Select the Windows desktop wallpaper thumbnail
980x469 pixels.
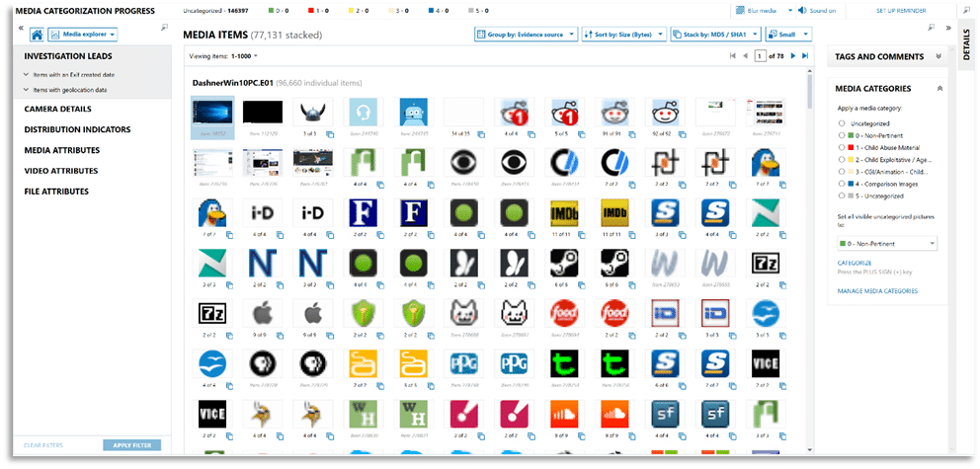pyautogui.click(x=213, y=113)
